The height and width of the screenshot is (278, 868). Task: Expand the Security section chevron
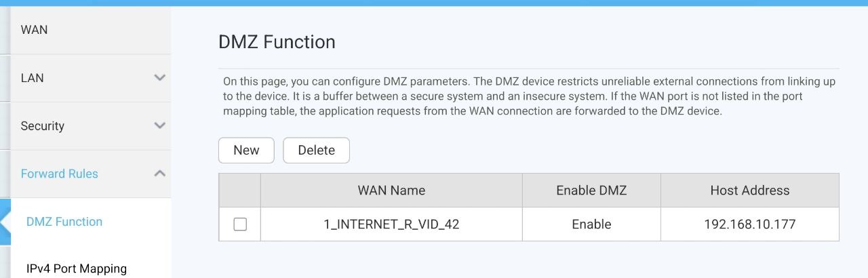click(x=160, y=125)
